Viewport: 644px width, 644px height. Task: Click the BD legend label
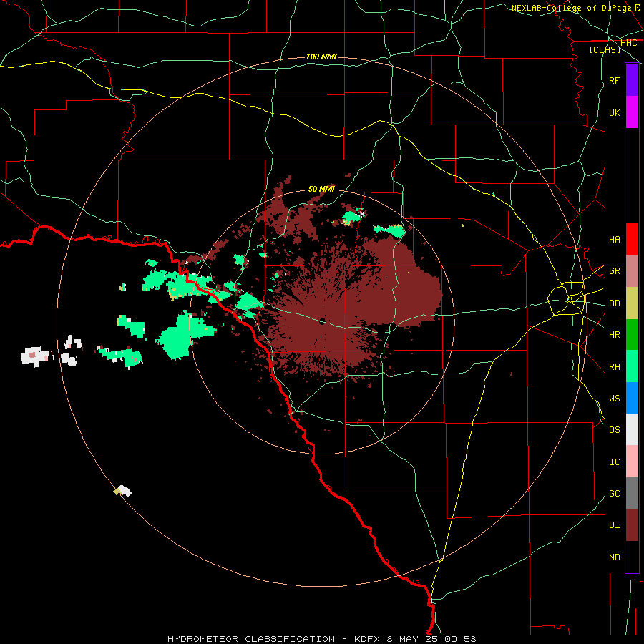(x=614, y=303)
